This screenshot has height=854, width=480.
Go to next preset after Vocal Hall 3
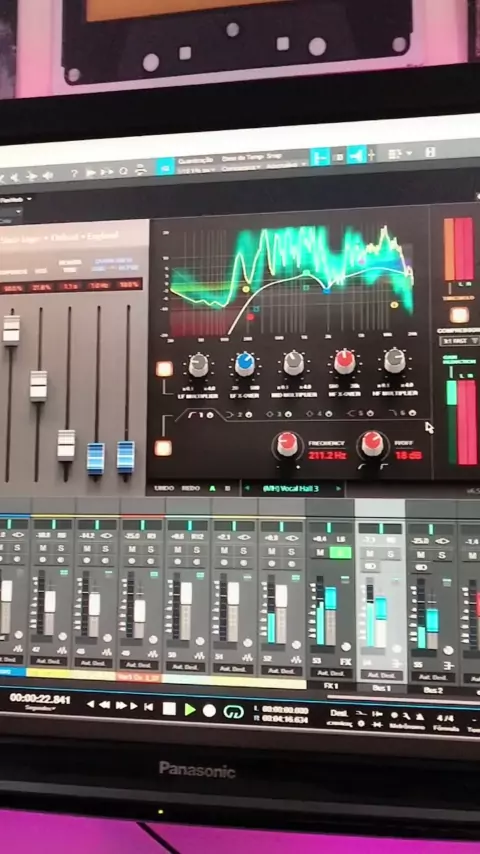pyautogui.click(x=339, y=489)
